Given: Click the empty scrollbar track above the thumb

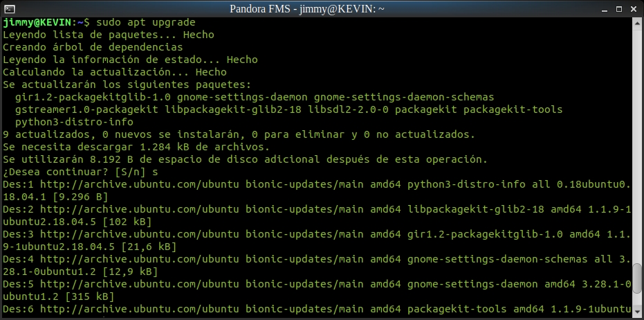Looking at the screenshot, I should tap(636, 139).
